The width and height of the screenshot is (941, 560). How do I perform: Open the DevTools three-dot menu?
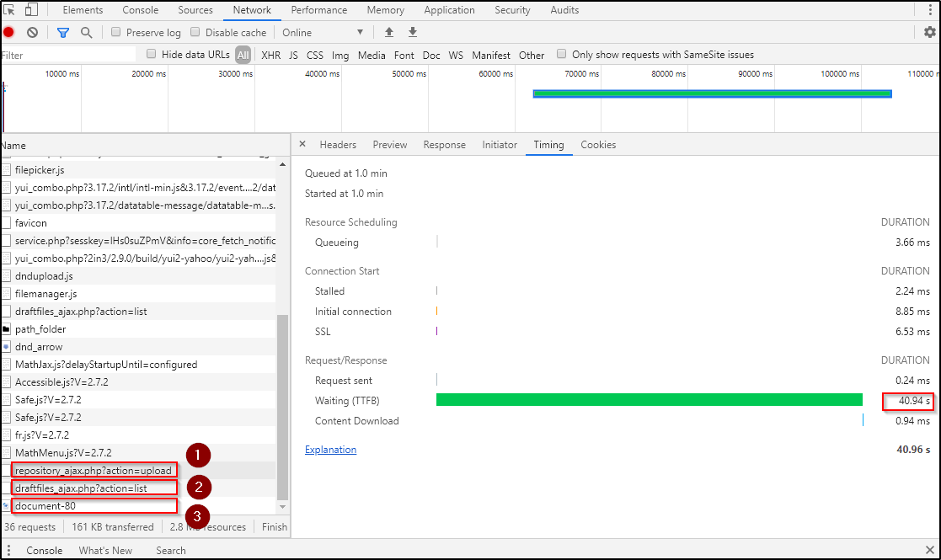click(929, 10)
